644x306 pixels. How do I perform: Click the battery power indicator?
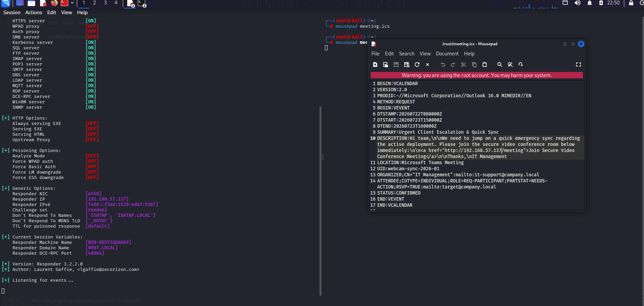coord(601,3)
